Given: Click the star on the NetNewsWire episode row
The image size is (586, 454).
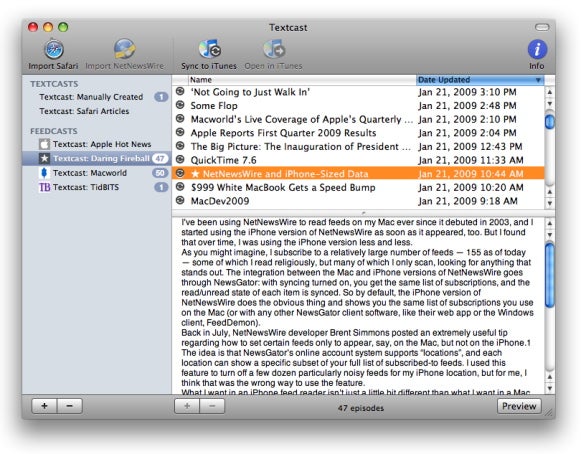Looking at the screenshot, I should 195,174.
